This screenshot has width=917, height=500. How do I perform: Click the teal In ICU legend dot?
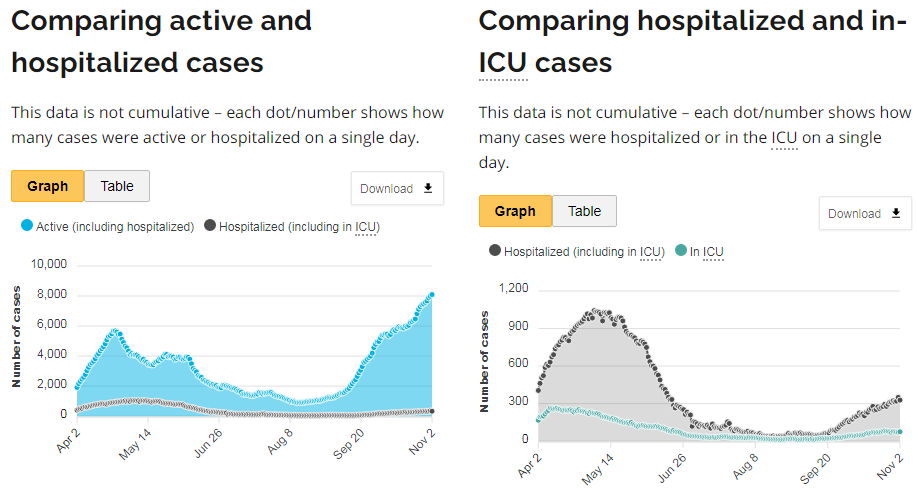tap(681, 251)
